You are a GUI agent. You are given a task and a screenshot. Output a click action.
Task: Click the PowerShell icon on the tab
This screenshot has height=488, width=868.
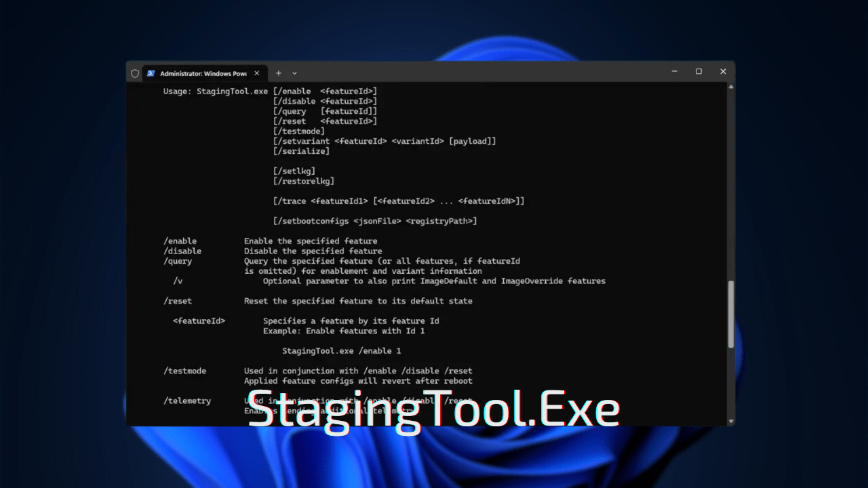pos(151,73)
